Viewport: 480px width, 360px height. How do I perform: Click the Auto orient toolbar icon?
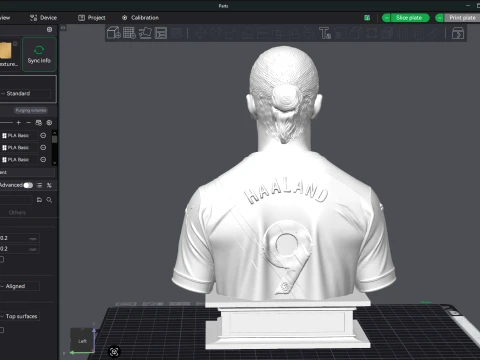145,33
